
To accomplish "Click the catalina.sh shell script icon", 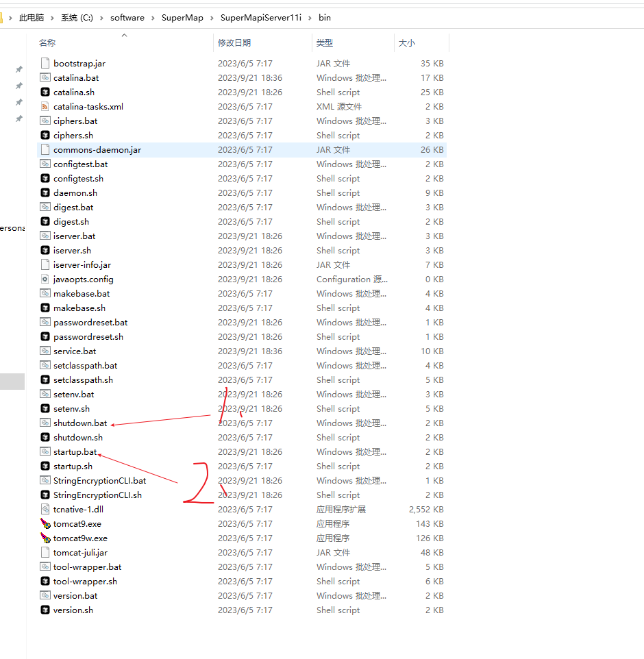I will point(45,92).
